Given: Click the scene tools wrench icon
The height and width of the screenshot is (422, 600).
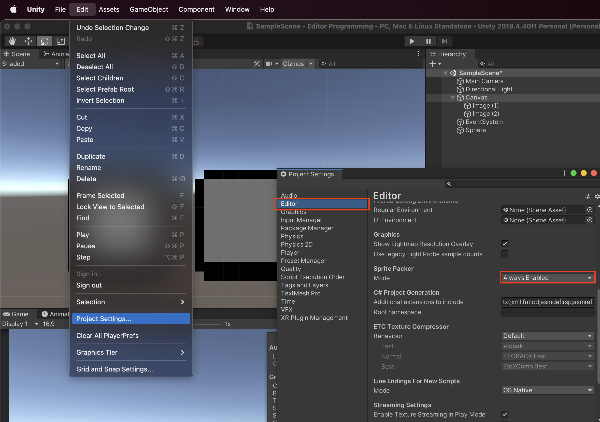Looking at the screenshot, I should (x=257, y=64).
